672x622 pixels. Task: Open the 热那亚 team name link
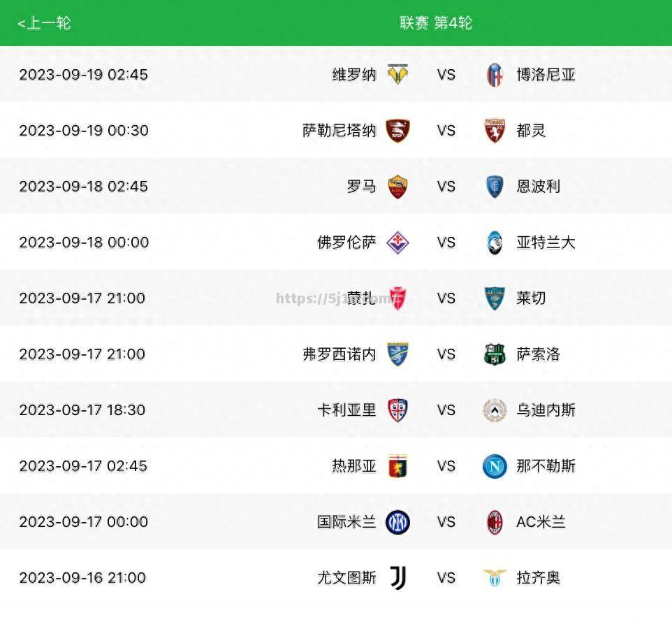(354, 466)
